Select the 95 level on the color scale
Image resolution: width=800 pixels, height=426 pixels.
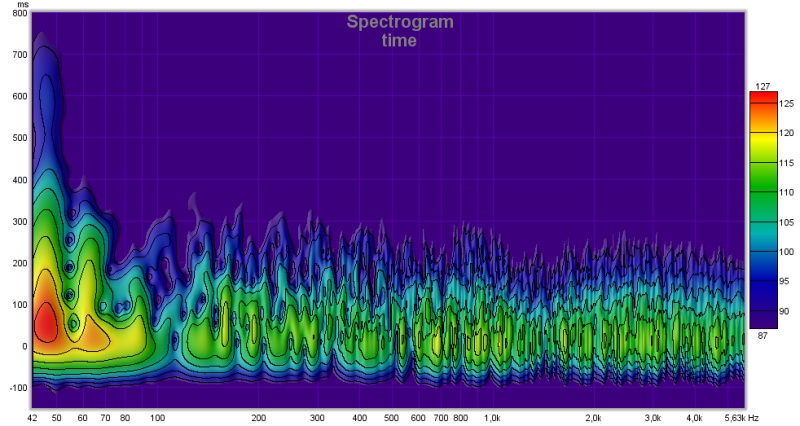pos(784,282)
